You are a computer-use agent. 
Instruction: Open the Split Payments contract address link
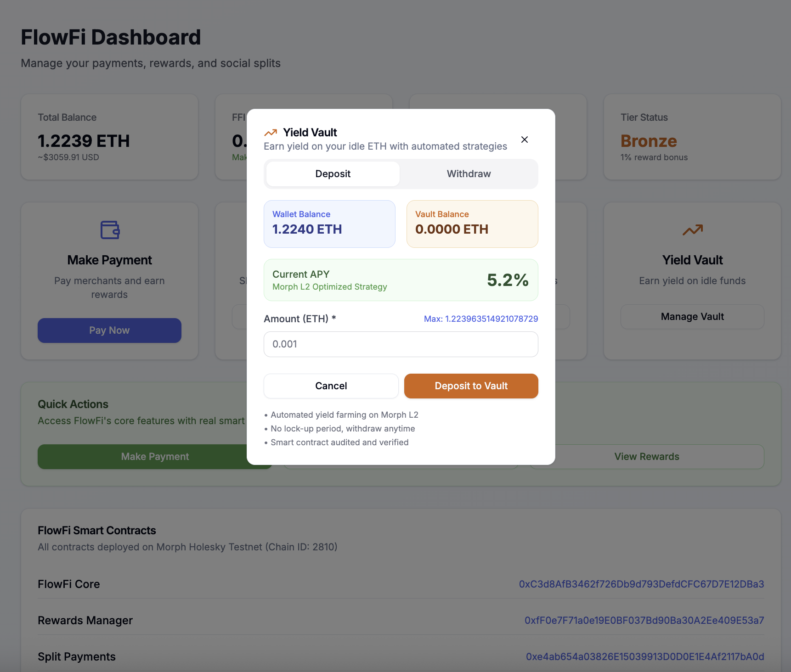[x=644, y=656]
